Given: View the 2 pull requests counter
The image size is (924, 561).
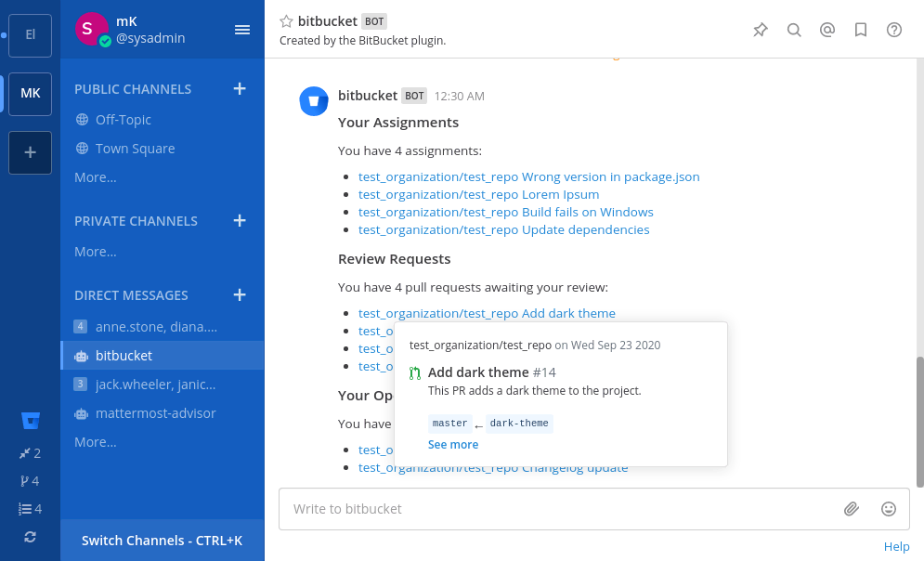Looking at the screenshot, I should 30,453.
